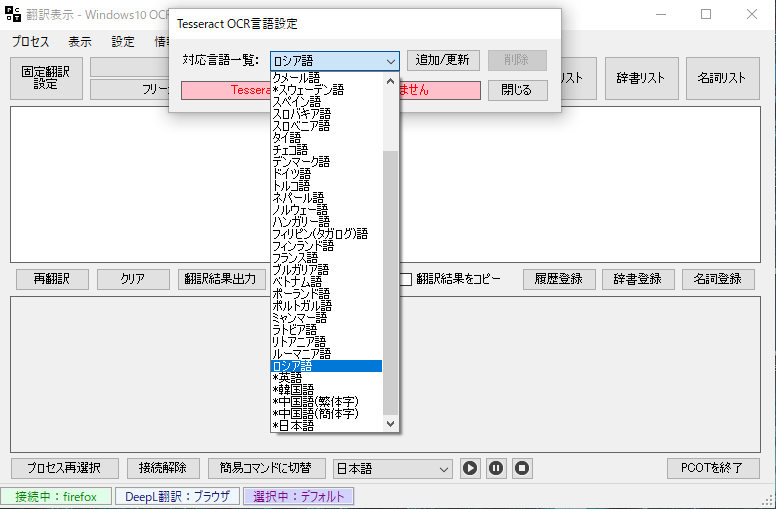Click the 辞書リスト button
This screenshot has height=509, width=776.
coord(641,78)
